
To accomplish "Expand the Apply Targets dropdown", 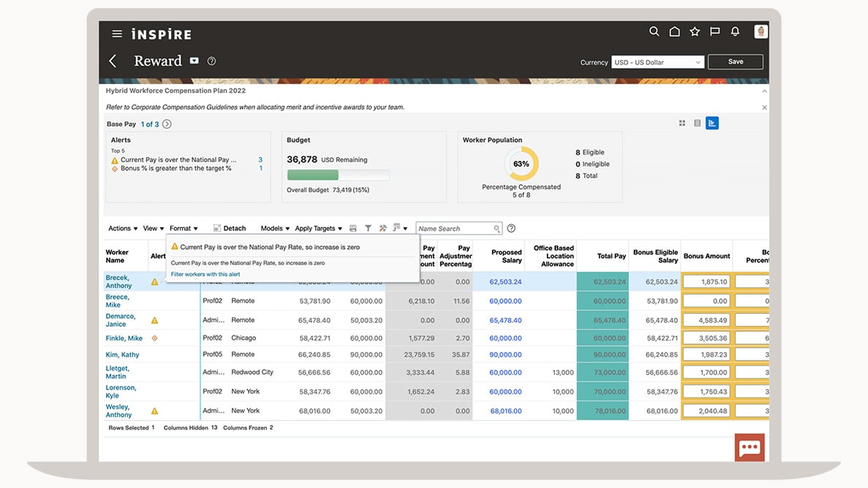I will point(318,229).
